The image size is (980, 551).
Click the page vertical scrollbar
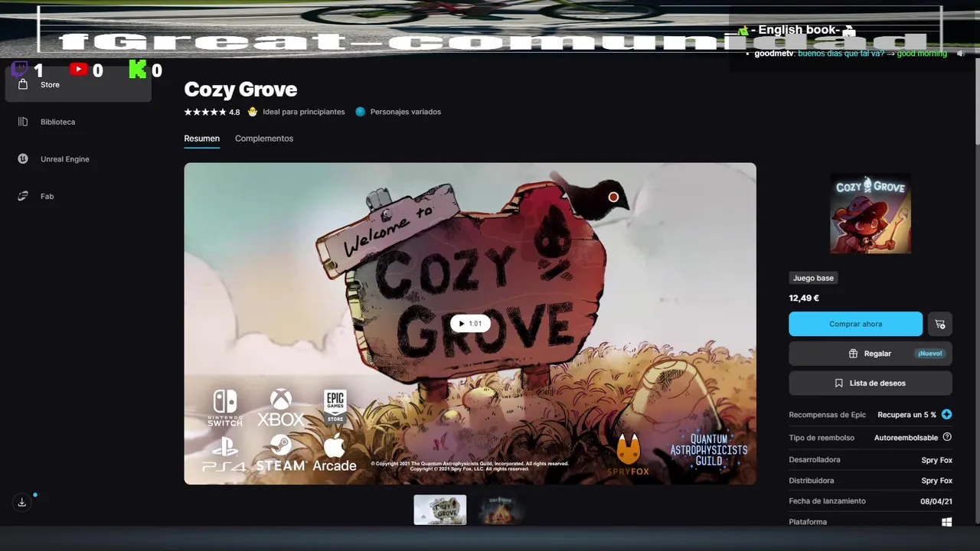(976, 99)
